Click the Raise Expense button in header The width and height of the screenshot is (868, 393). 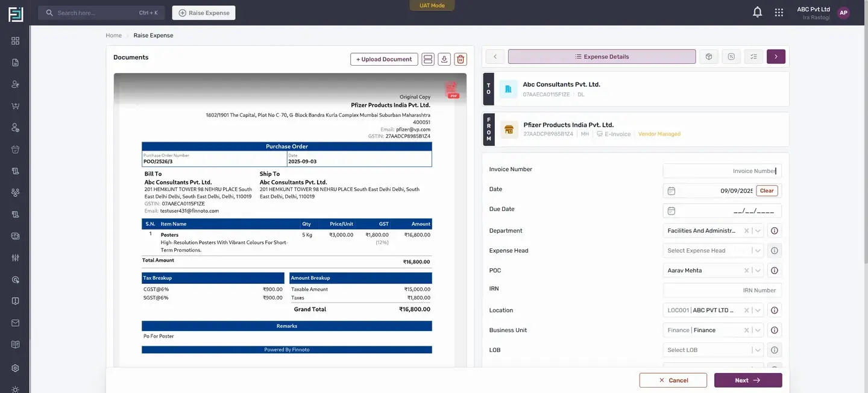pos(204,13)
